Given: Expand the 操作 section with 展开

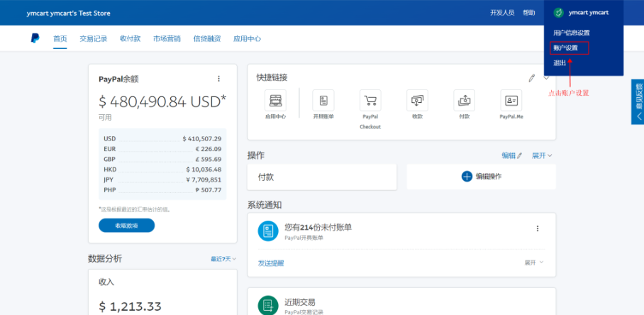Looking at the screenshot, I should coord(542,155).
